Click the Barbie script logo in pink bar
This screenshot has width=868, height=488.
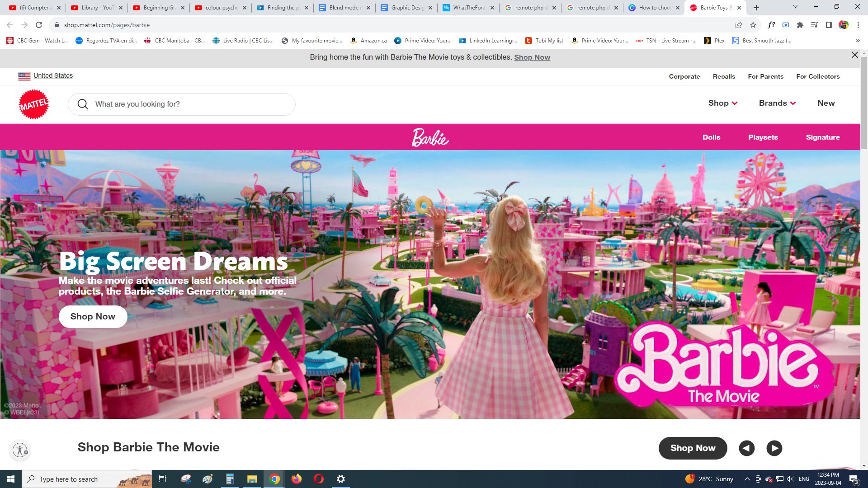click(430, 137)
